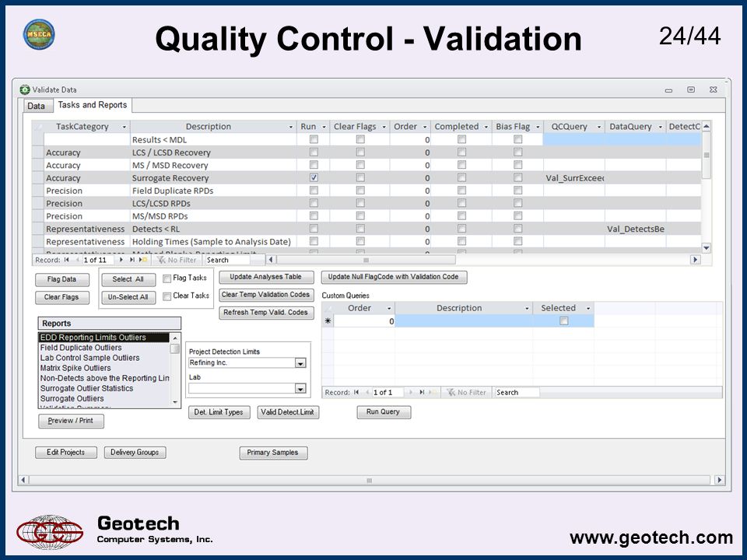Check Bias Flag for Results < MDL

coord(518,139)
